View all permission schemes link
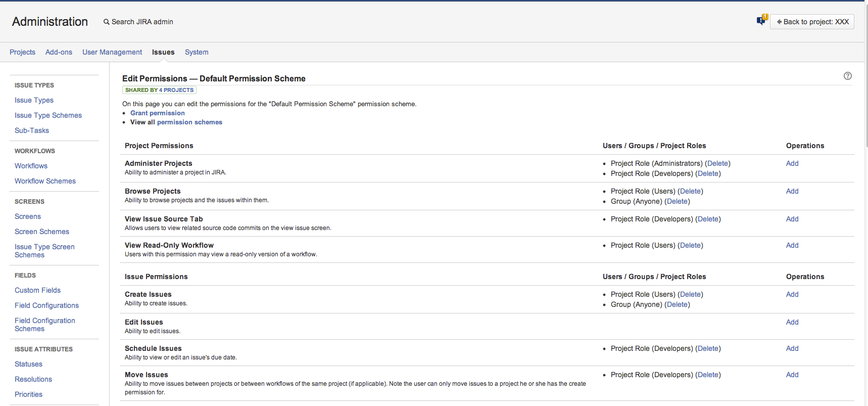Screen dimensions: 868x406 tap(189, 122)
